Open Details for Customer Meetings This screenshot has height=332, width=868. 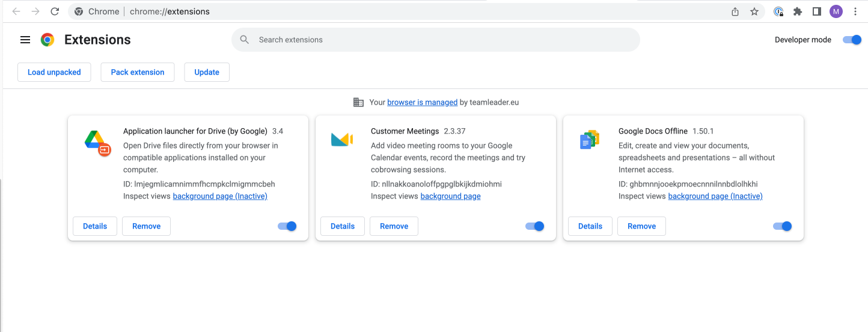pyautogui.click(x=343, y=226)
